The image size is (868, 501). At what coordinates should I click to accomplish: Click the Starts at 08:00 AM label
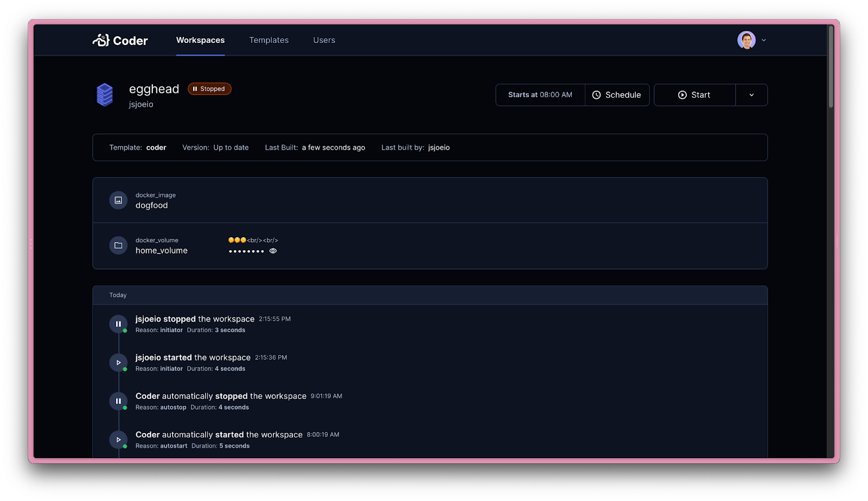point(540,95)
